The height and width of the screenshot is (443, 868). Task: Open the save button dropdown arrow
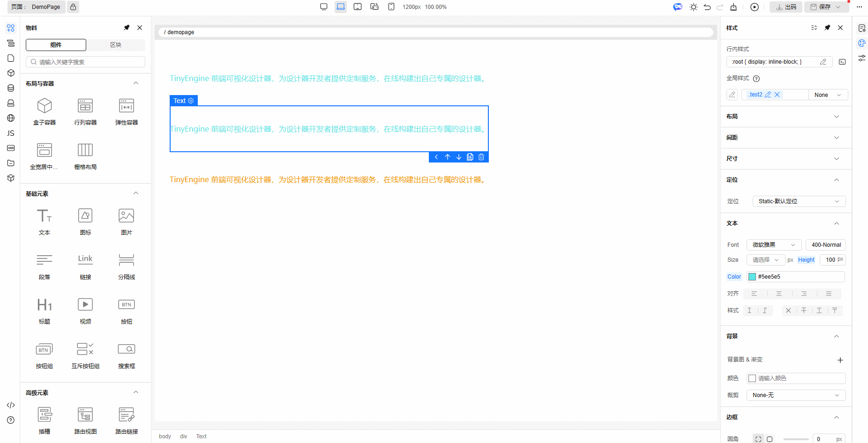coord(838,7)
